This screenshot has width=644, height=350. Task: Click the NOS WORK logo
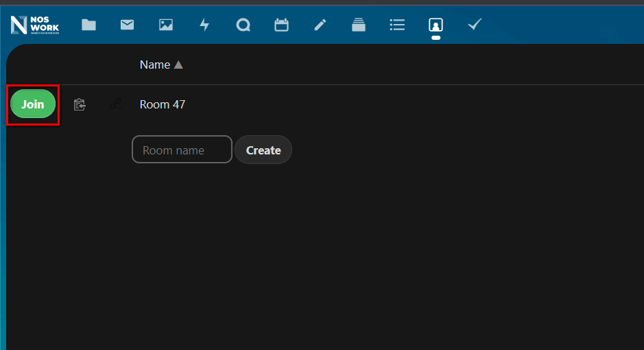point(35,25)
